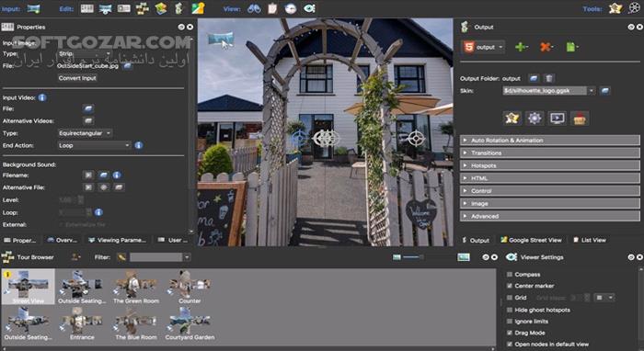The image size is (644, 351).
Task: Open the video Type Equirectangular dropdown
Action: coord(85,133)
